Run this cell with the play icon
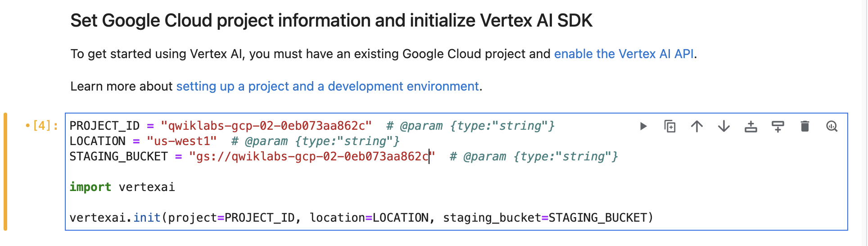868x246 pixels. coord(643,126)
